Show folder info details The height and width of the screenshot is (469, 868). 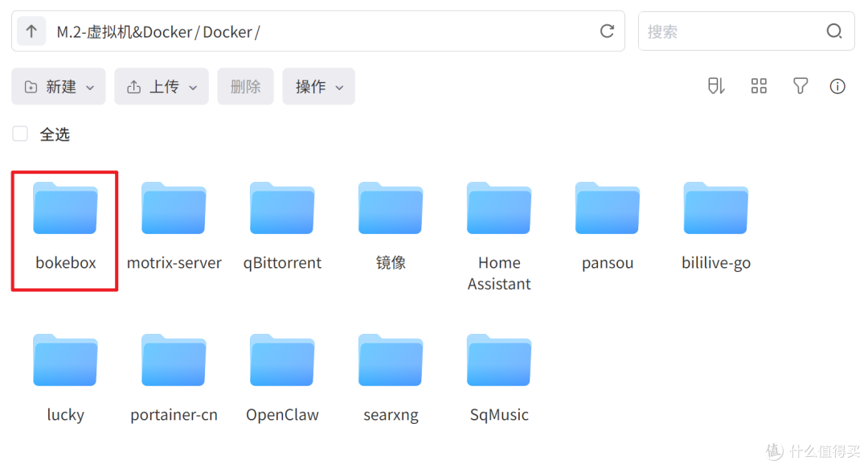(x=837, y=86)
